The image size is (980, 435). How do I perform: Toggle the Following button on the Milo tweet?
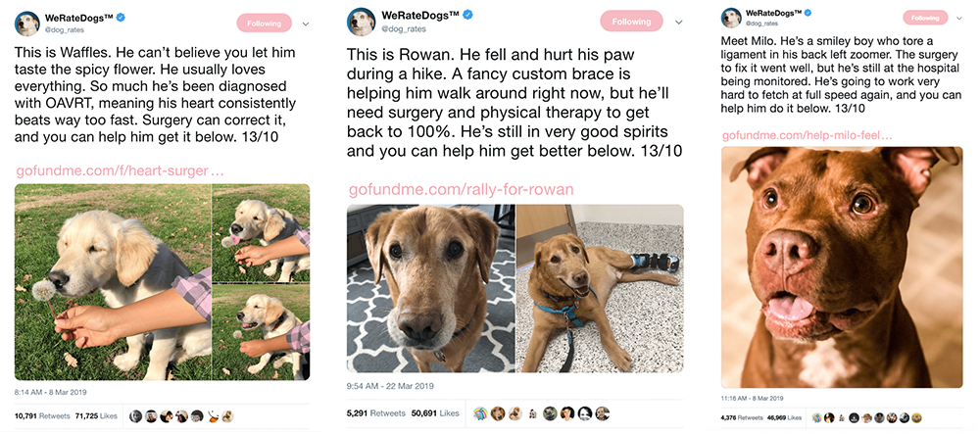(924, 18)
